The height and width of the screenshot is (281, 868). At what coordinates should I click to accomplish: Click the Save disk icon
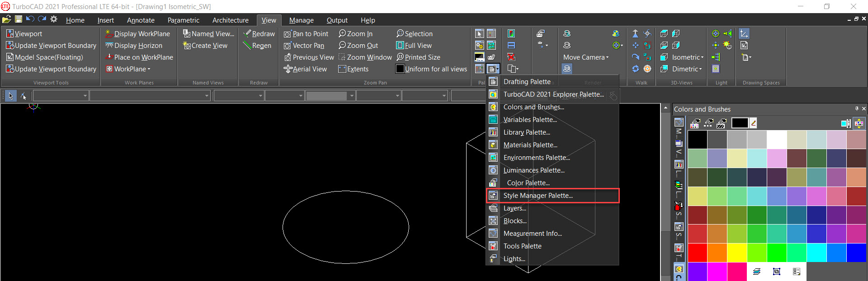coord(19,19)
